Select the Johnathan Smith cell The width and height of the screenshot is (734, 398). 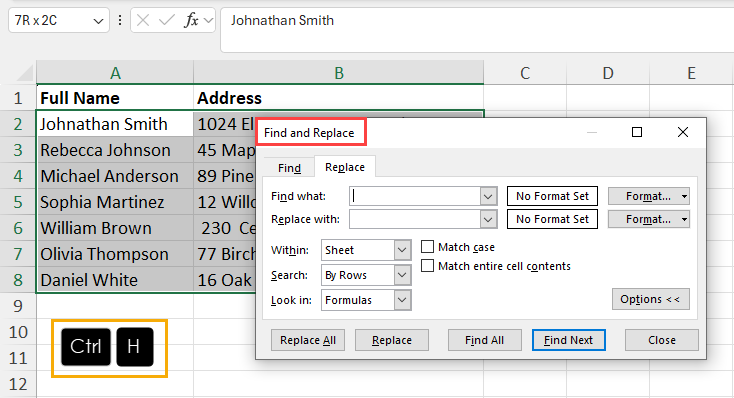point(115,124)
